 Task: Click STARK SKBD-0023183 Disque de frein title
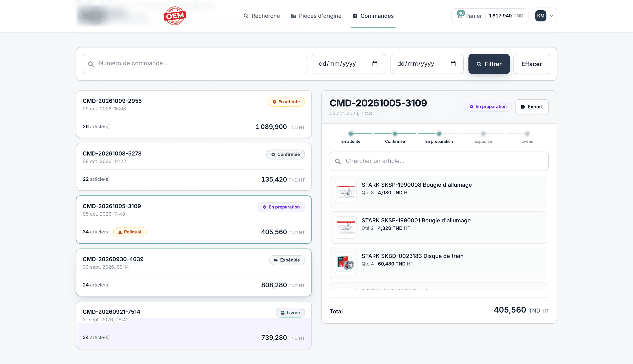[412, 256]
